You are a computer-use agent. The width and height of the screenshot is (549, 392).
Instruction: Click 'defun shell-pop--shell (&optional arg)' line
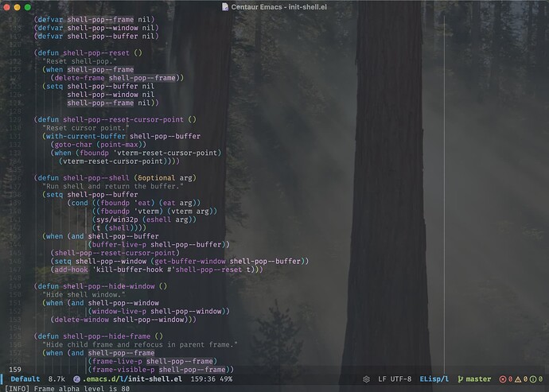tap(115, 178)
